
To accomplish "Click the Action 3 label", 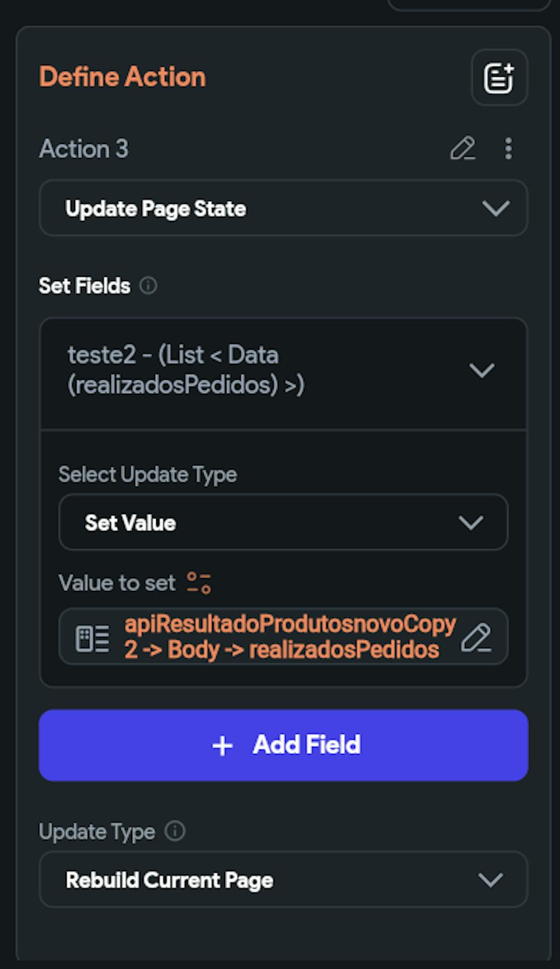I will coord(84,149).
